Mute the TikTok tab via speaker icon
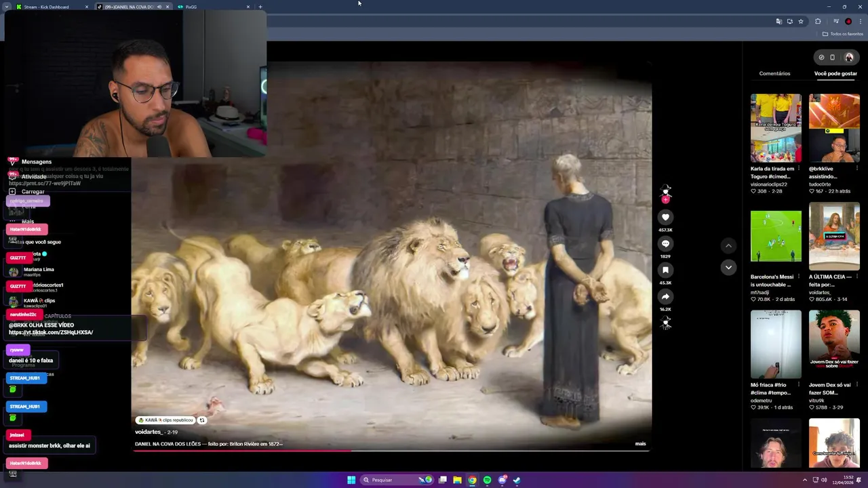Viewport: 868px width, 488px height. pos(159,7)
